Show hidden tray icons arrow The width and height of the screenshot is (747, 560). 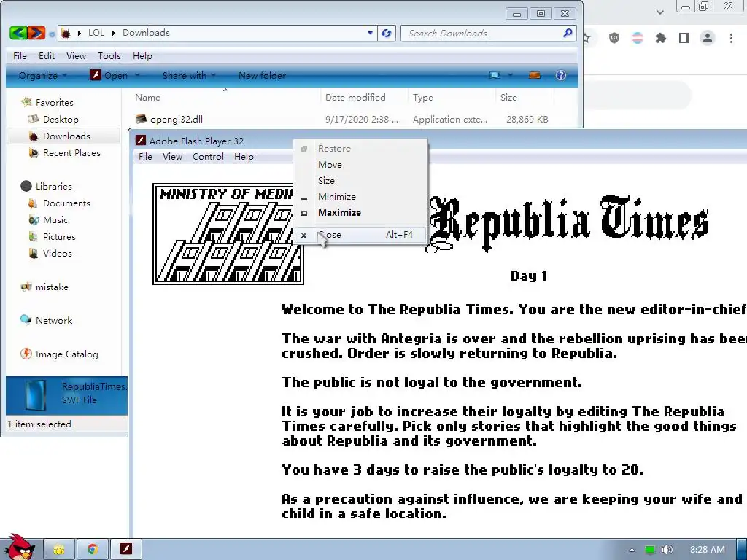pos(632,550)
